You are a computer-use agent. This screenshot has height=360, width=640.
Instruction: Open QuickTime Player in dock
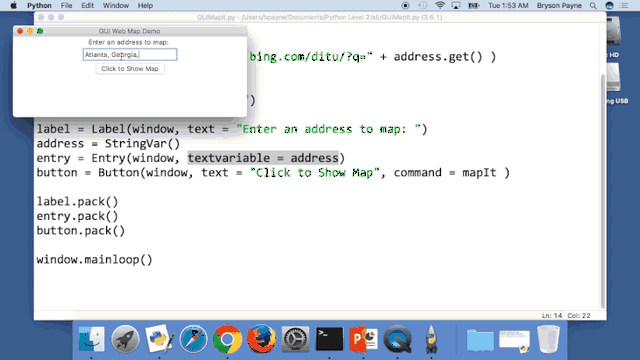pyautogui.click(x=398, y=339)
